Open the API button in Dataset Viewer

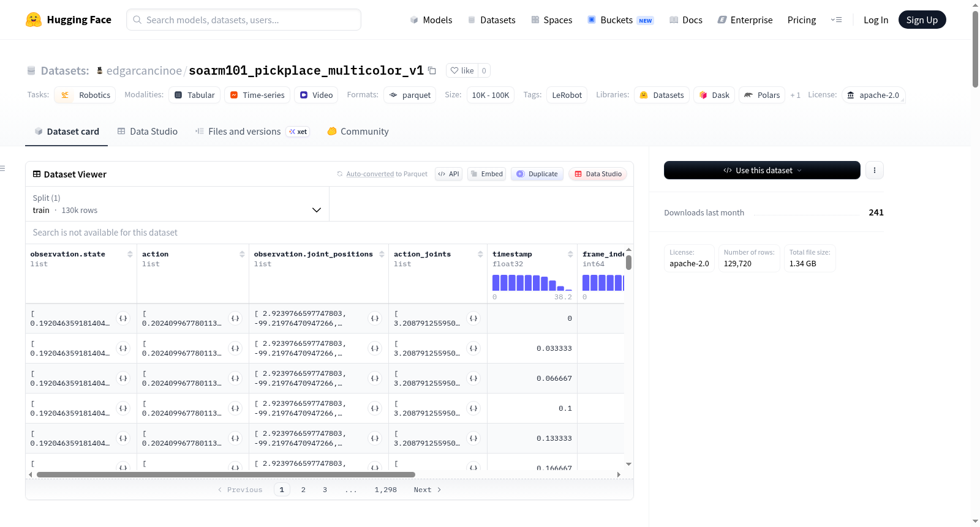tap(448, 174)
